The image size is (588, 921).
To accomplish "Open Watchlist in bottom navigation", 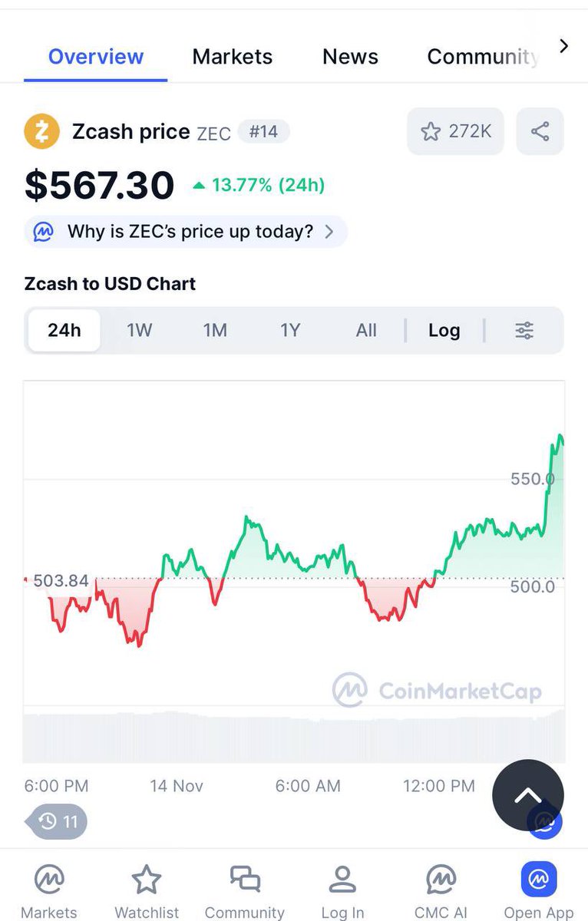I will pyautogui.click(x=147, y=889).
